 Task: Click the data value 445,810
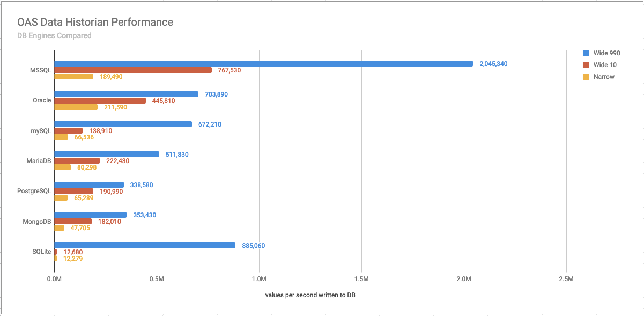tap(164, 101)
